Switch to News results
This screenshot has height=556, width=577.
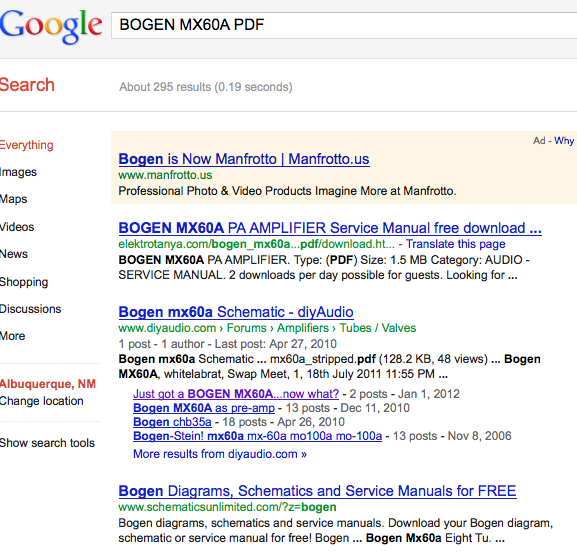pos(14,254)
